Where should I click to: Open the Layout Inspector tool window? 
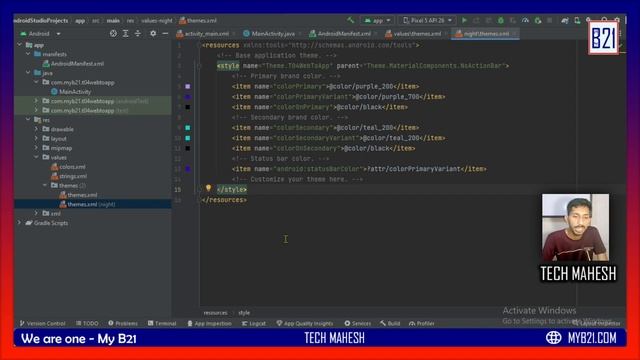[x=596, y=323]
